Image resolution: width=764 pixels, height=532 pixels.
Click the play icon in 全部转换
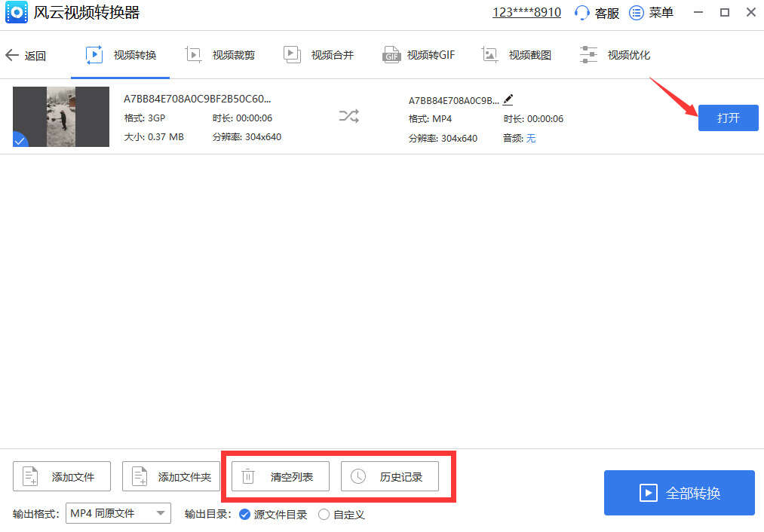pyautogui.click(x=648, y=493)
